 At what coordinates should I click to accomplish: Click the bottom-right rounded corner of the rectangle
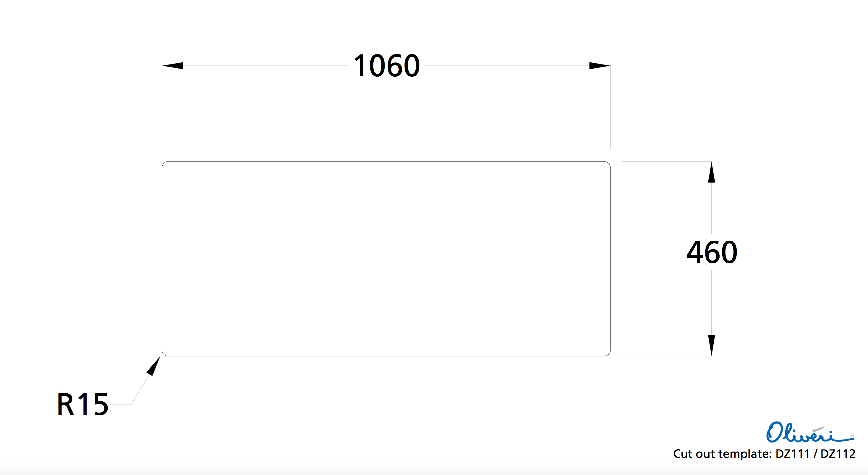point(608,354)
